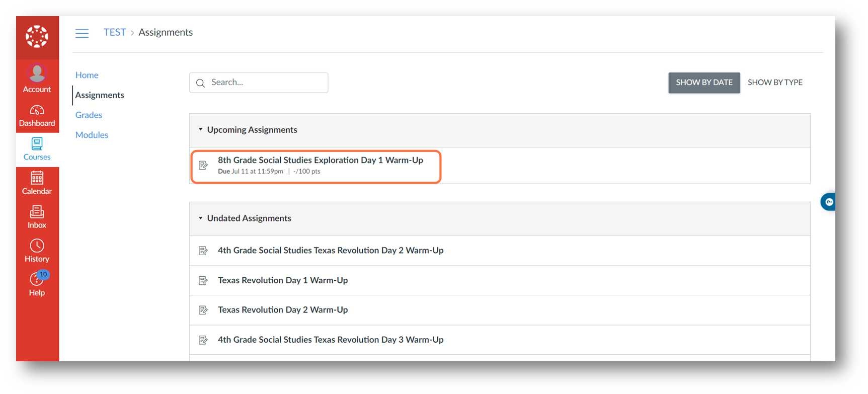Image resolution: width=868 pixels, height=394 pixels.
Task: Select Show By Date view
Action: point(704,83)
